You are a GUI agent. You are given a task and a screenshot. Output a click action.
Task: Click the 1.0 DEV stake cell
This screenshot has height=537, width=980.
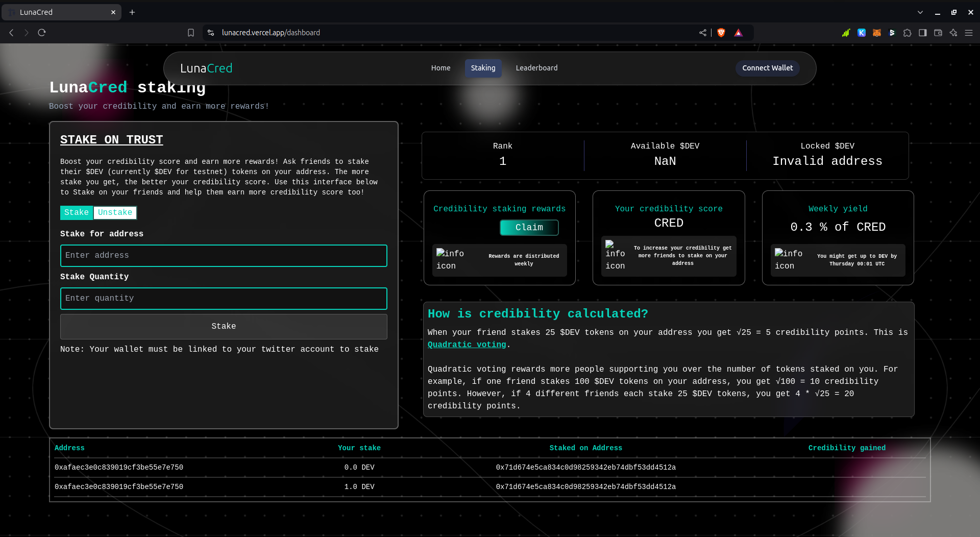pos(359,486)
